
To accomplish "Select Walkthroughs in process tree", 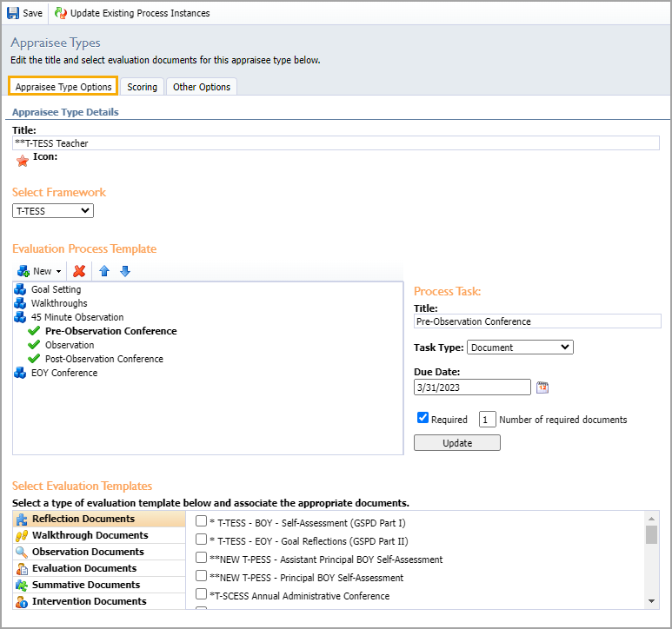I will (59, 303).
